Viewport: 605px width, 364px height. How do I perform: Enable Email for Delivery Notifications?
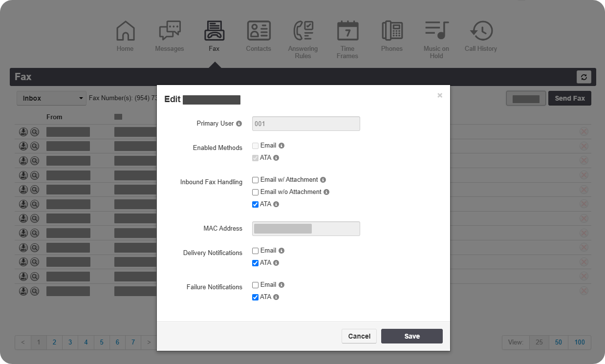coord(255,251)
